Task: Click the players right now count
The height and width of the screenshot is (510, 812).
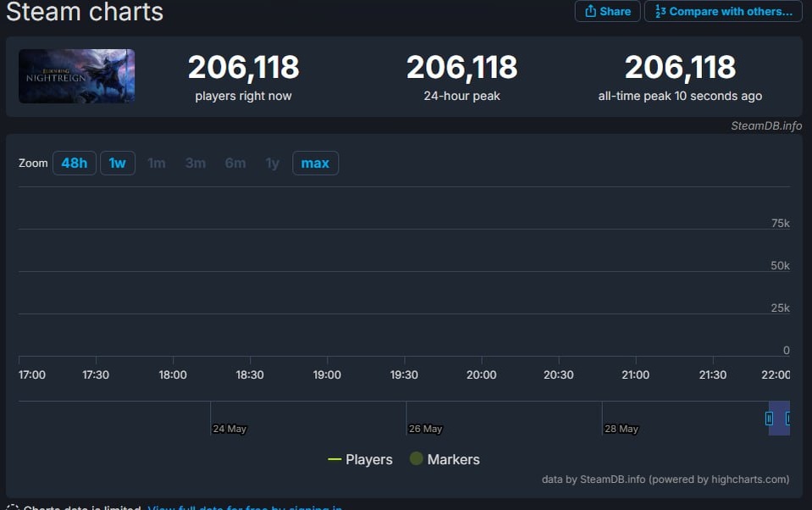Action: 243,68
